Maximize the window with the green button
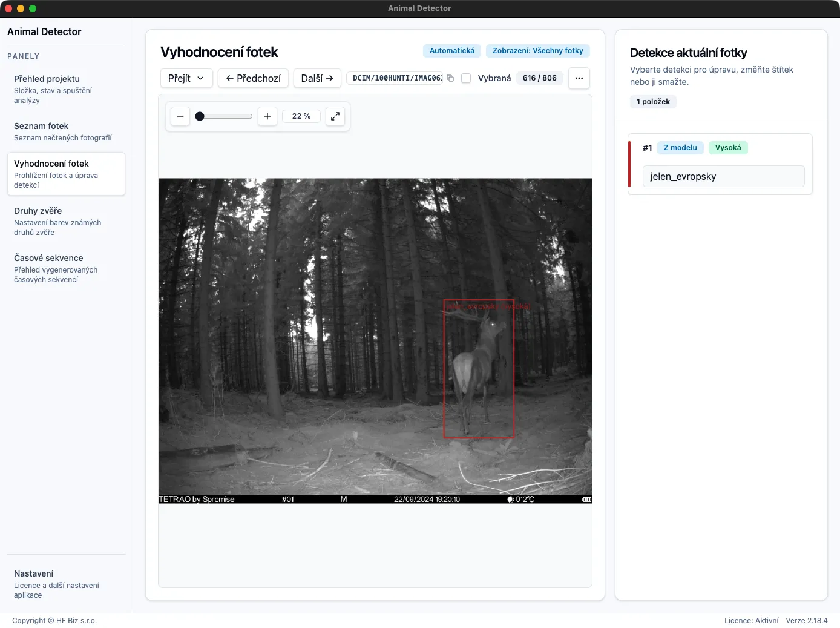 pos(33,8)
